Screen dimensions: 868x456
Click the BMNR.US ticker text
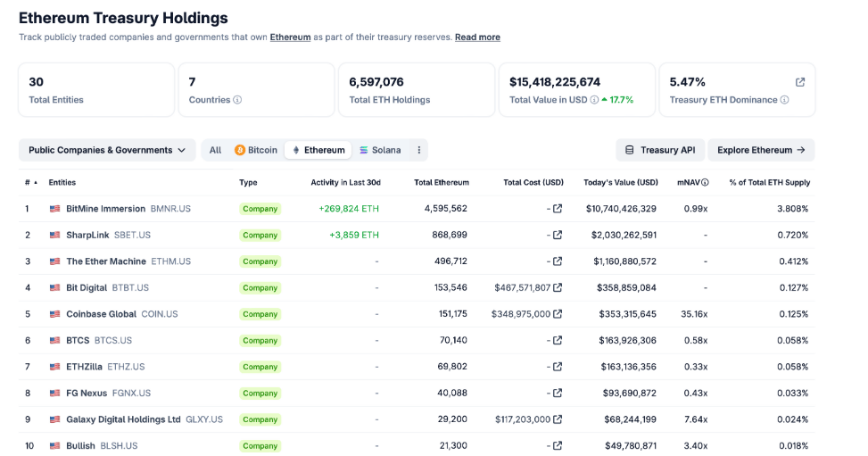pos(170,209)
